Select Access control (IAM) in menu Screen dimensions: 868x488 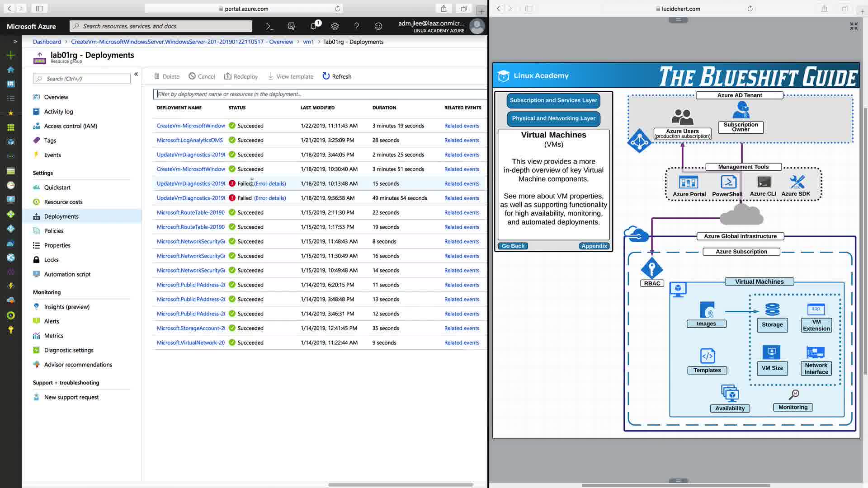click(71, 126)
